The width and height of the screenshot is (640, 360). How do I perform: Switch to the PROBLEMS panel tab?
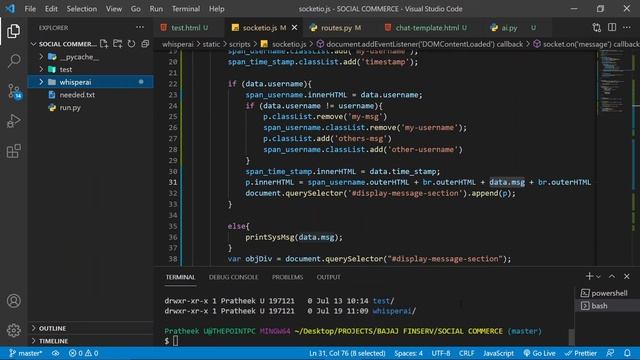tap(287, 277)
